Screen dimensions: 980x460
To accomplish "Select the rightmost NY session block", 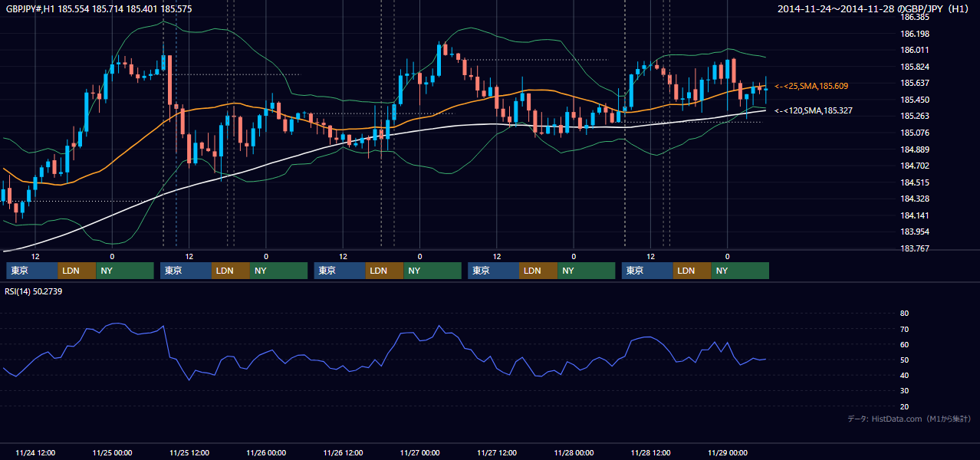I will click(740, 271).
